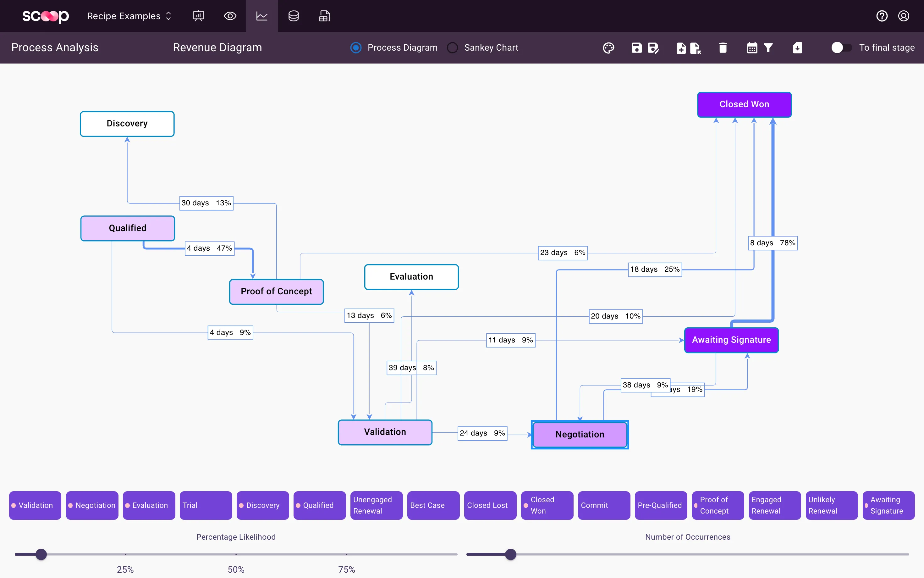The width and height of the screenshot is (924, 578).
Task: Open the database datasets icon
Action: [x=293, y=16]
